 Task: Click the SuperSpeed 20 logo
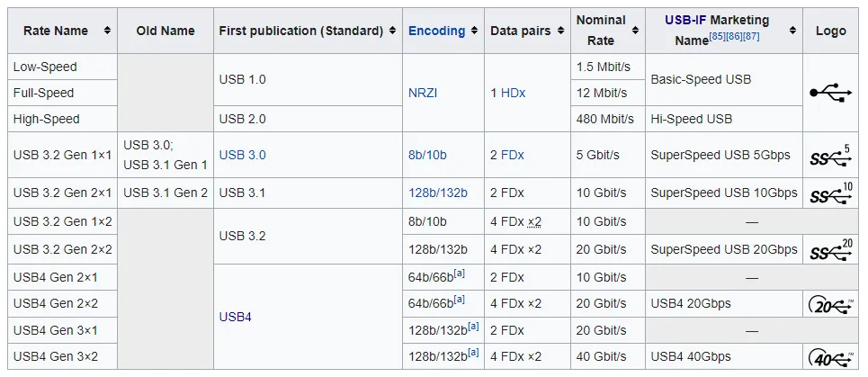[x=830, y=251]
